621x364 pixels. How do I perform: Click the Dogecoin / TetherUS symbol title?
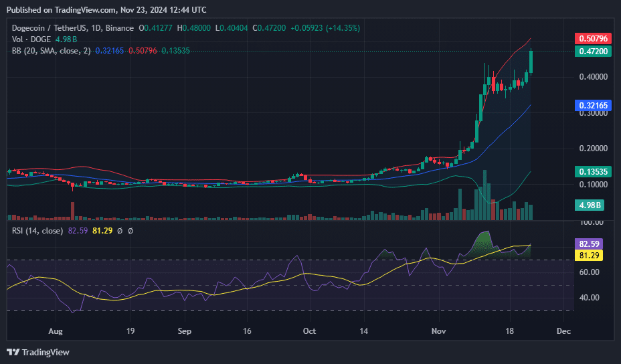(x=72, y=28)
